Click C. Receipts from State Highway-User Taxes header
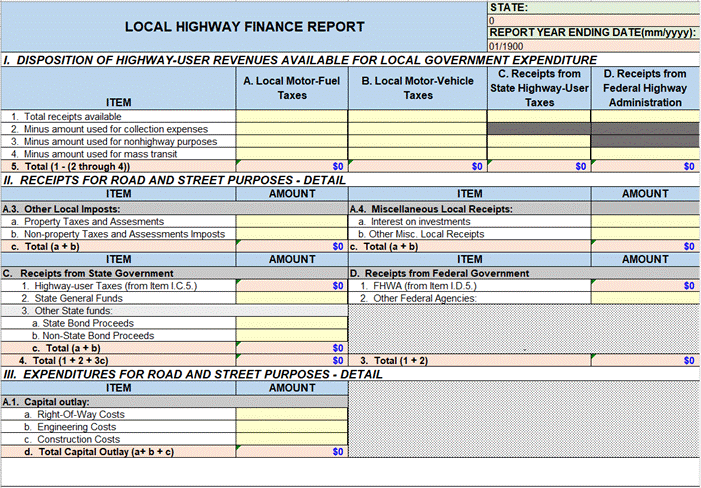 (x=539, y=88)
